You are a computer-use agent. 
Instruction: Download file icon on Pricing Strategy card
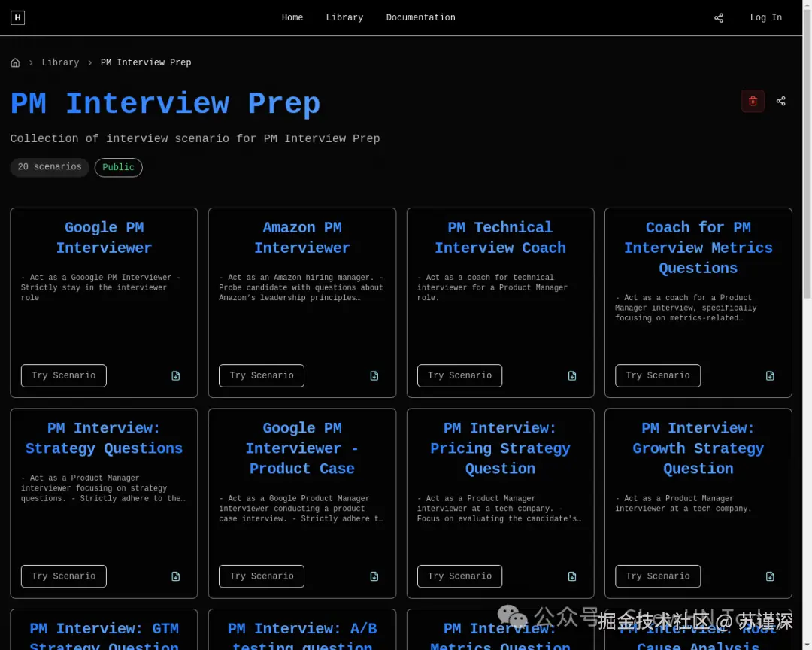pos(571,576)
